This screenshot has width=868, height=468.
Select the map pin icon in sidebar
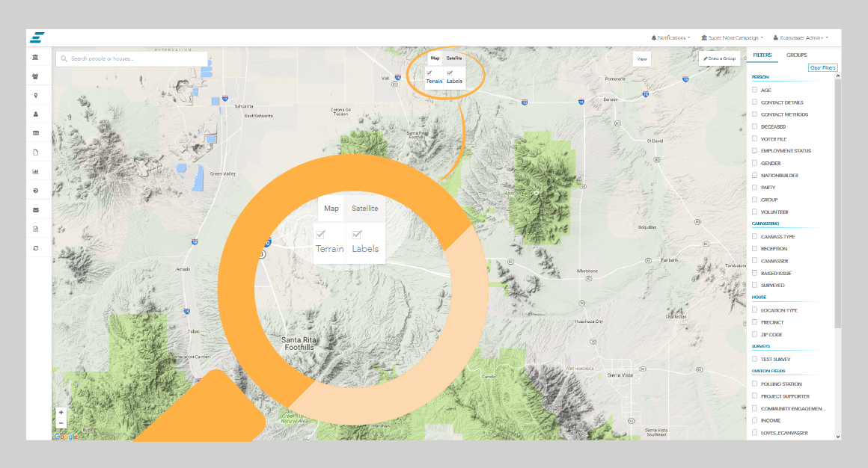pyautogui.click(x=36, y=96)
